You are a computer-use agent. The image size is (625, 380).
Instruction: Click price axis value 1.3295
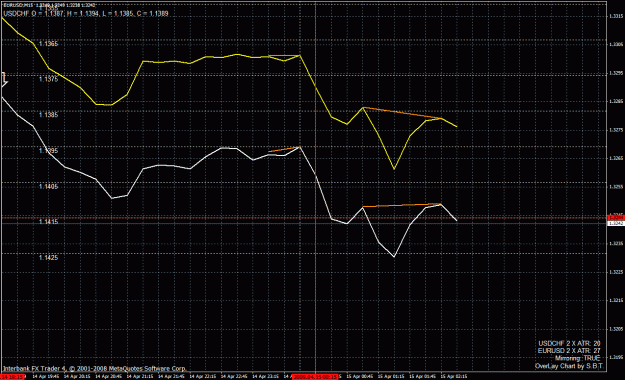pos(616,73)
